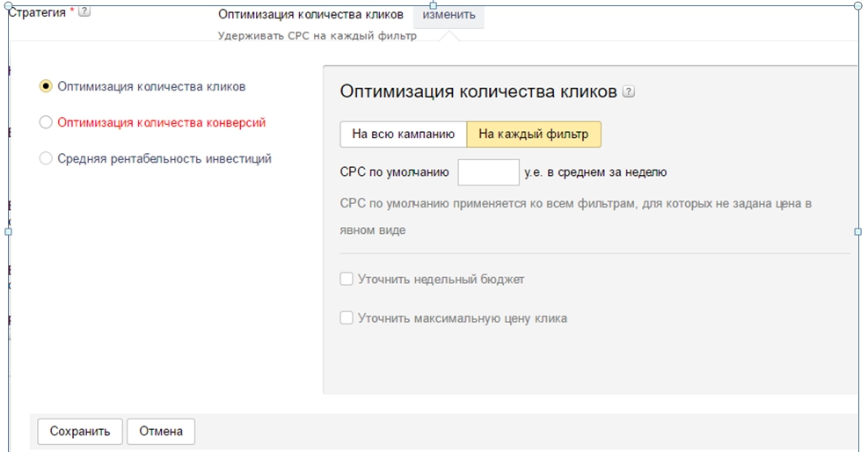Screen dimensions: 868x452
Task: Click the right-middle selection resize handle
Action: pyautogui.click(x=857, y=231)
